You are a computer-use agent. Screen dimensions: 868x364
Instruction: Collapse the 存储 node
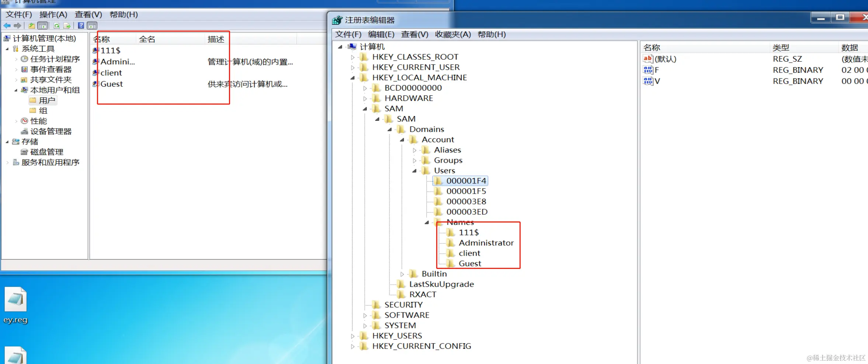[x=7, y=141]
